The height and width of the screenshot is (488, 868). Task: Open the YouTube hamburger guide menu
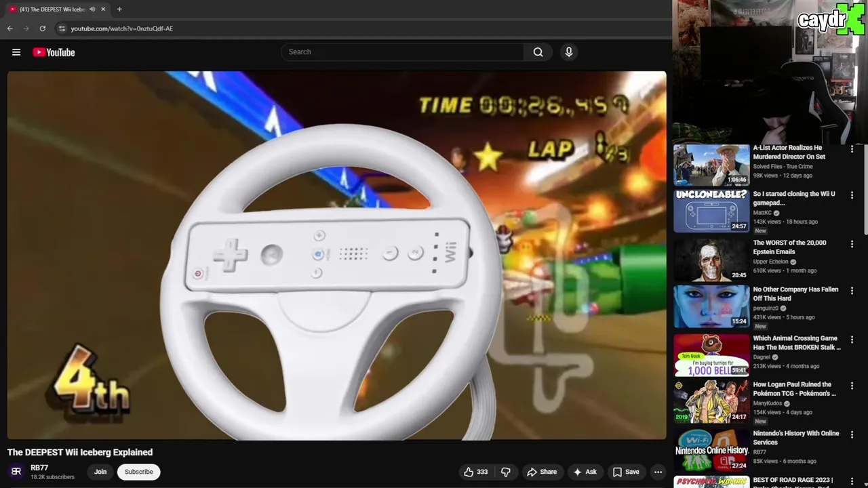pyautogui.click(x=16, y=52)
